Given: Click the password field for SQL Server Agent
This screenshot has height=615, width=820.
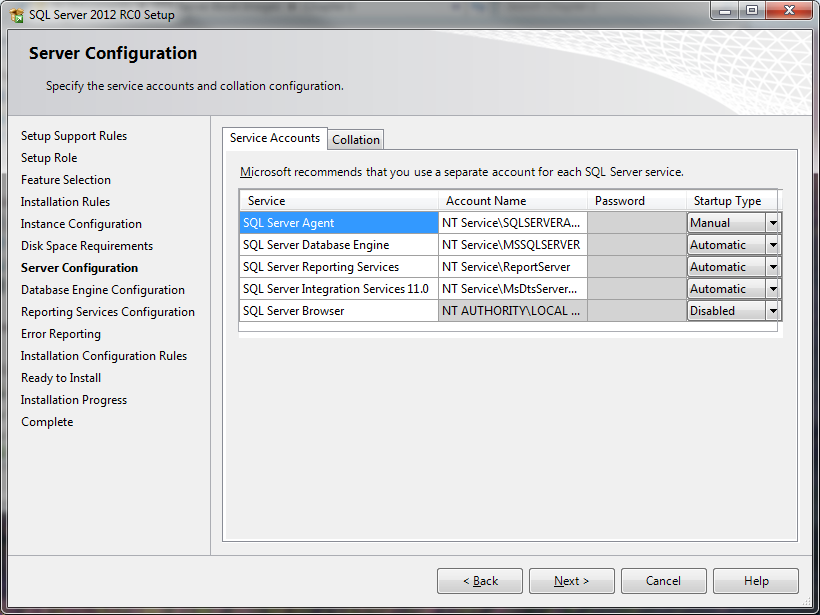Looking at the screenshot, I should click(x=637, y=223).
